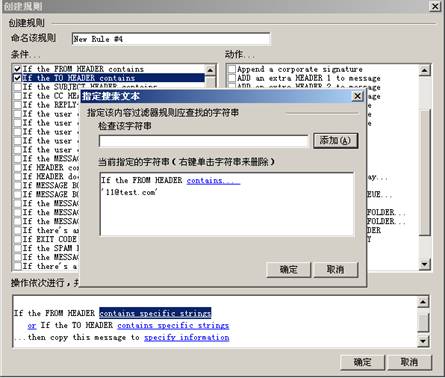Screen dimensions: 445x378
Task: Select the '11@test.com' string entry
Action: (x=129, y=192)
